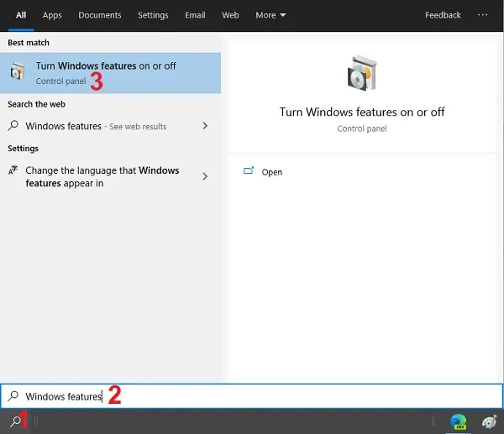Click the web search magnifier icon beside Windows features
This screenshot has height=434, width=504.
(x=13, y=127)
